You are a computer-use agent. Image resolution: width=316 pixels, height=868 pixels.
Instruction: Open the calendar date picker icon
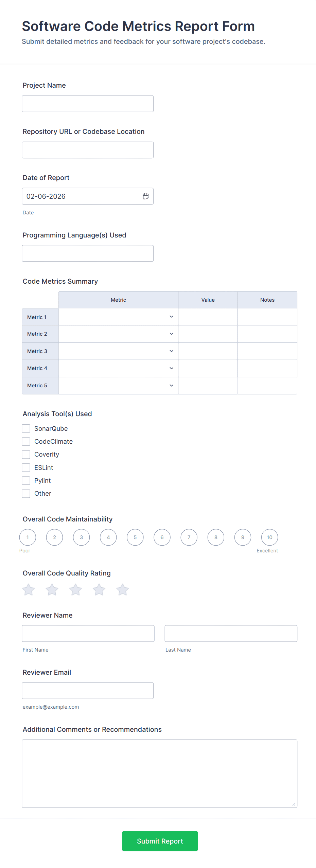[145, 196]
